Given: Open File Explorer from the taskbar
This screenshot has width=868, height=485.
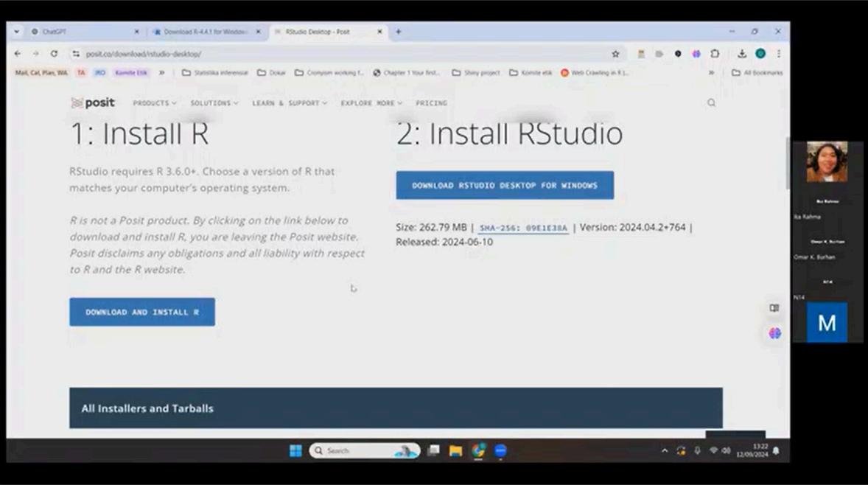Looking at the screenshot, I should pyautogui.click(x=455, y=450).
